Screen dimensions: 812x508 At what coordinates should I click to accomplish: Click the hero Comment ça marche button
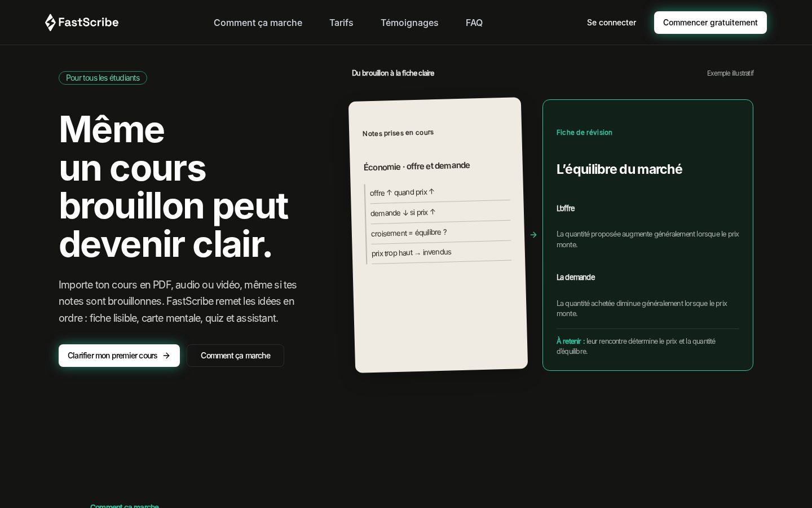point(235,356)
